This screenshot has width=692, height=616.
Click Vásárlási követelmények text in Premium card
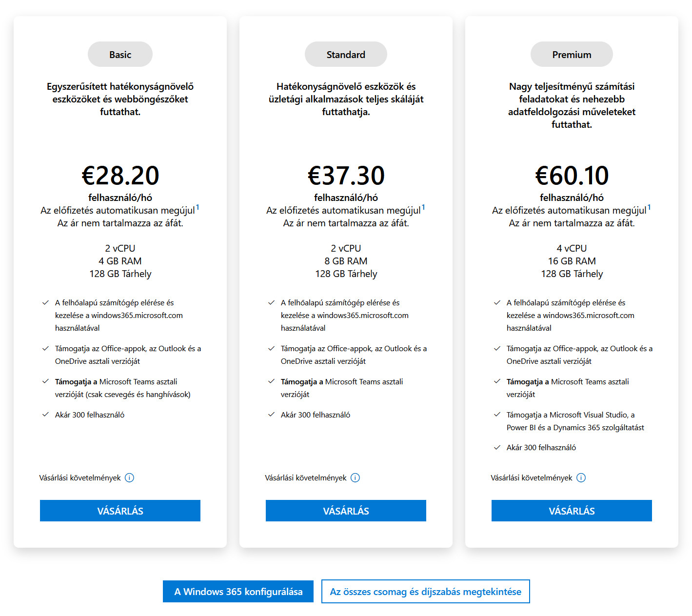(532, 478)
